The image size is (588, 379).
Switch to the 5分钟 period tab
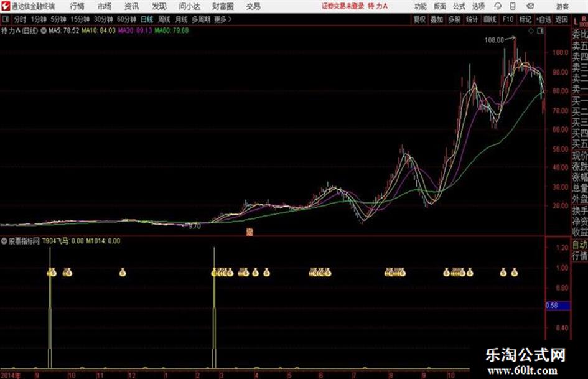click(58, 19)
